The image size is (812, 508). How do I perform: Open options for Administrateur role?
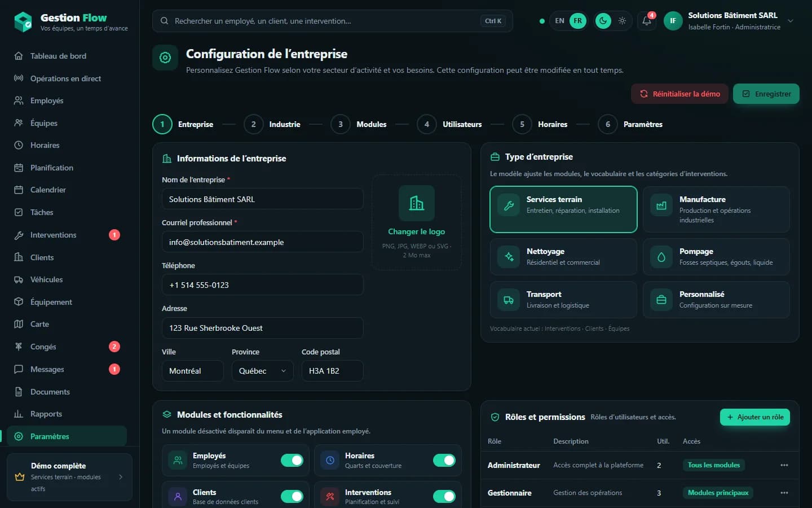tap(784, 465)
